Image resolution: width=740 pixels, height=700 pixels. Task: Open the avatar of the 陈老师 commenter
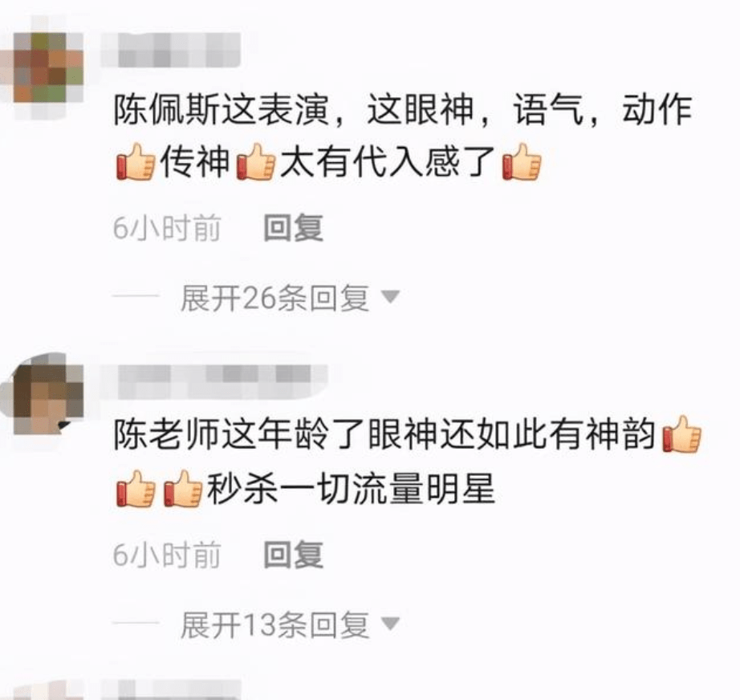click(46, 393)
